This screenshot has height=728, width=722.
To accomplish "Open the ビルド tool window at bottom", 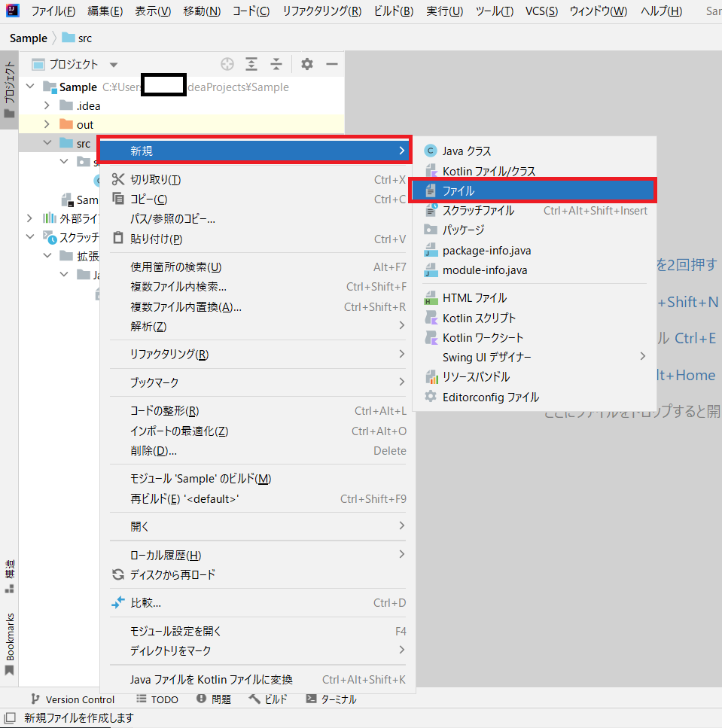I will pyautogui.click(x=268, y=699).
